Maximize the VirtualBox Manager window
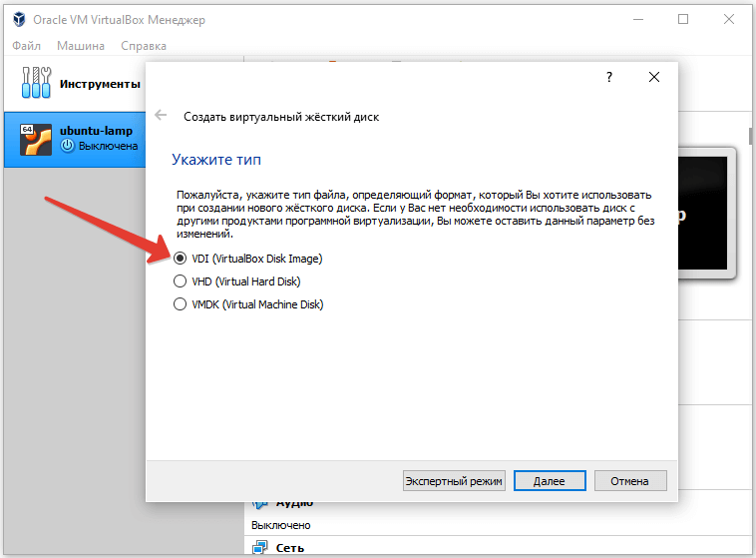The height and width of the screenshot is (558, 756). point(683,19)
